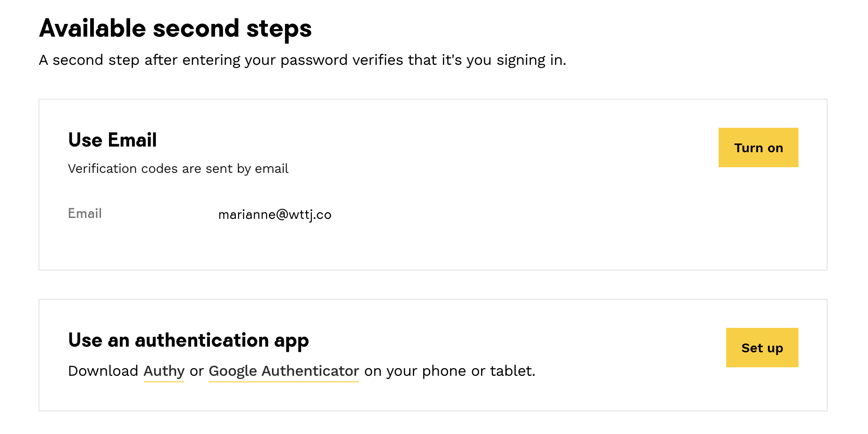Click 'signing in' at the subtitle's end
Screen dimensions: 868x434
click(531, 60)
